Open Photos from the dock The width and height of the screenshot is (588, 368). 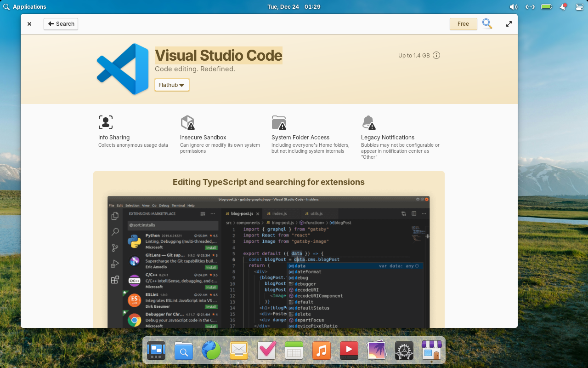pos(377,351)
